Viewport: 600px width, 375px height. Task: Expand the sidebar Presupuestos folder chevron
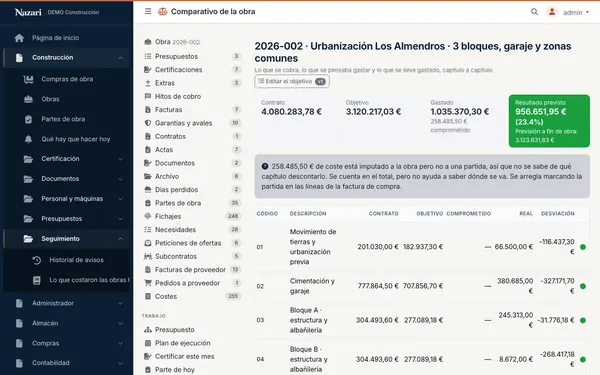121,219
